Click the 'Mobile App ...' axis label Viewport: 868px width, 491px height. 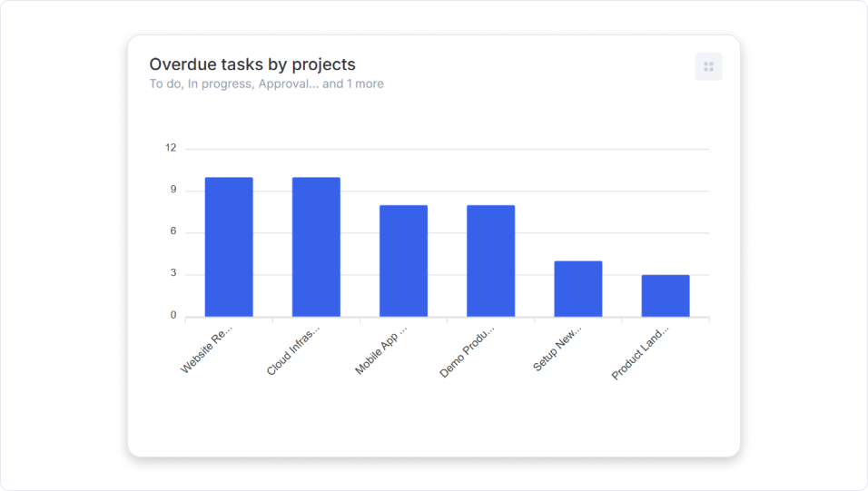click(381, 351)
